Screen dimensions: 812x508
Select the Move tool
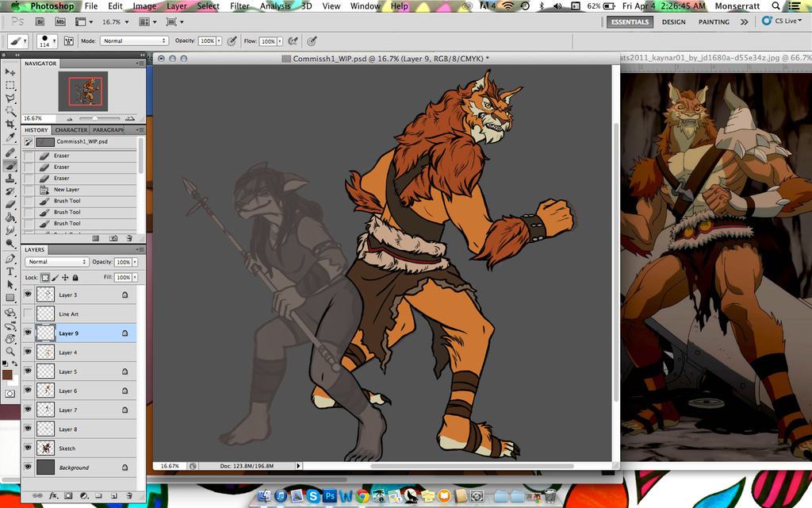(10, 71)
